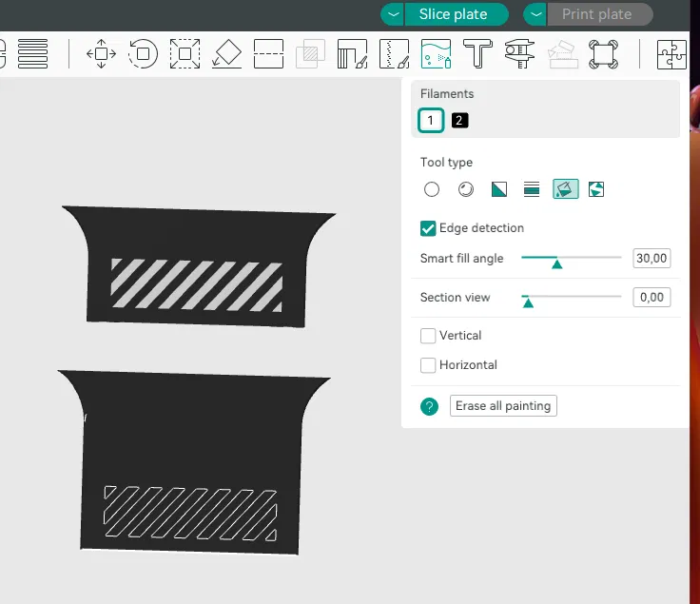Viewport: 700px width, 604px height.
Task: Select the Circle brush tool type
Action: click(431, 189)
